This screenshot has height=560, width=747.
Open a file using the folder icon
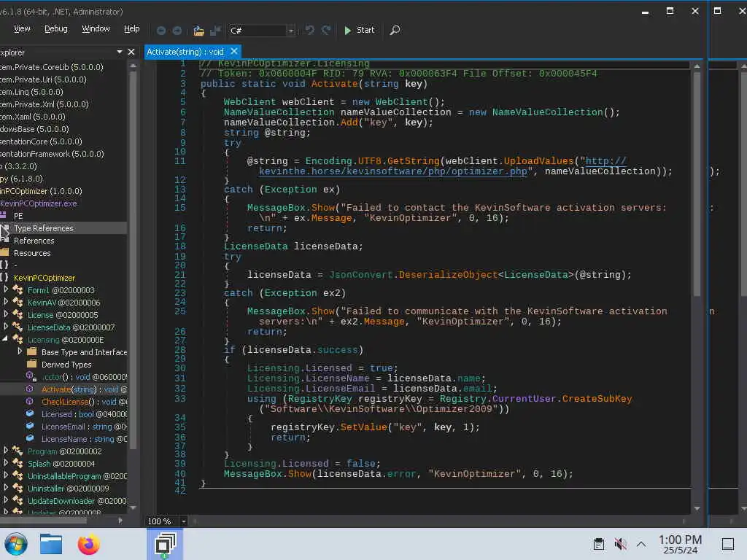pos(198,31)
